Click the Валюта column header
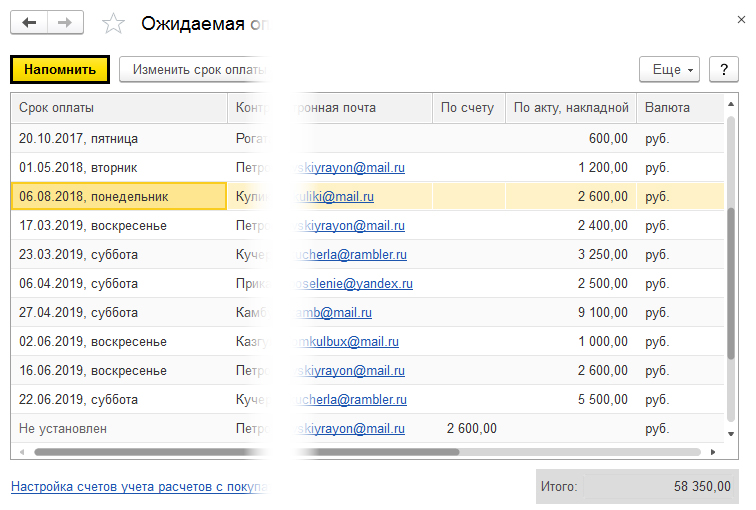Viewport: 756px width, 510px height. point(667,108)
